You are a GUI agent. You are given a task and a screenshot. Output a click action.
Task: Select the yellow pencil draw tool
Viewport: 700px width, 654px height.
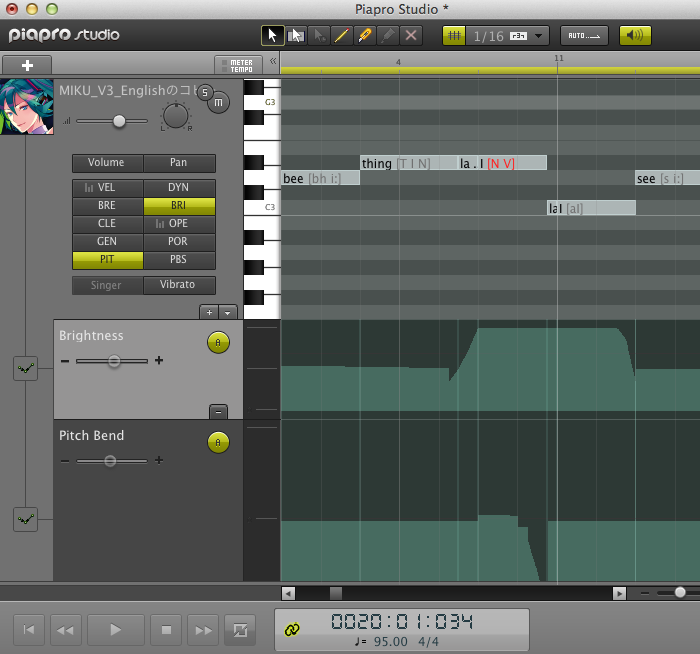click(342, 36)
